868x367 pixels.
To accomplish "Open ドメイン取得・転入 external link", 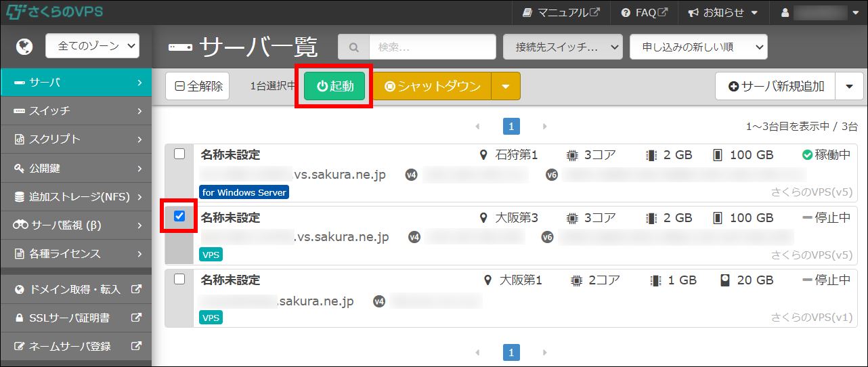I will 76,289.
